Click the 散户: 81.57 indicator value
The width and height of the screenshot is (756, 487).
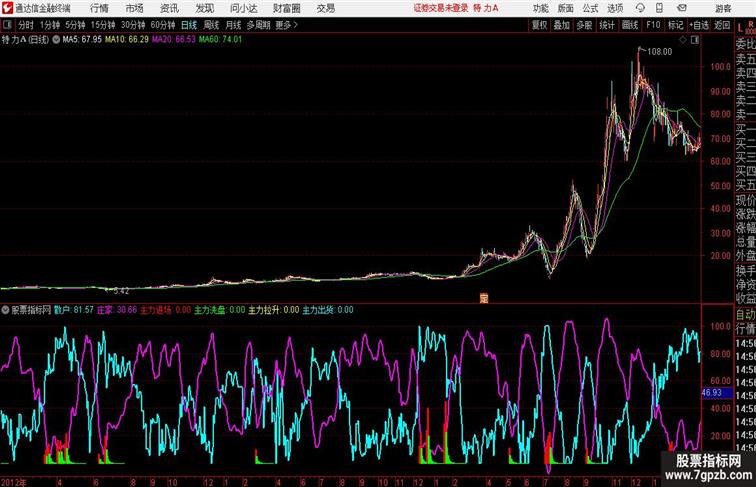(74, 310)
